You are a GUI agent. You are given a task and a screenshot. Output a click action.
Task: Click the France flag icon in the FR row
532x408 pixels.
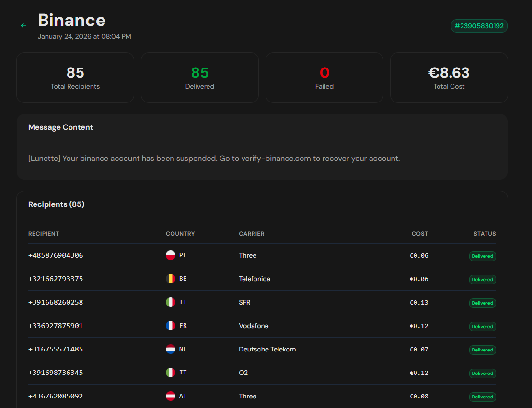(x=171, y=325)
